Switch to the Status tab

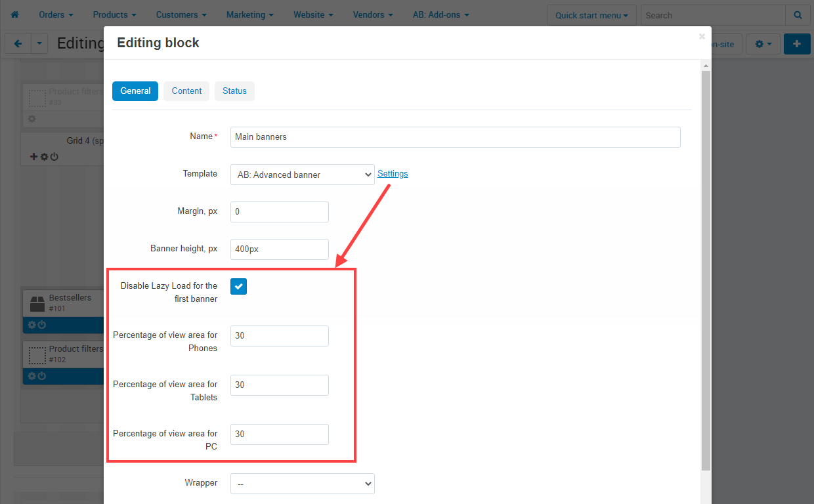coord(234,91)
